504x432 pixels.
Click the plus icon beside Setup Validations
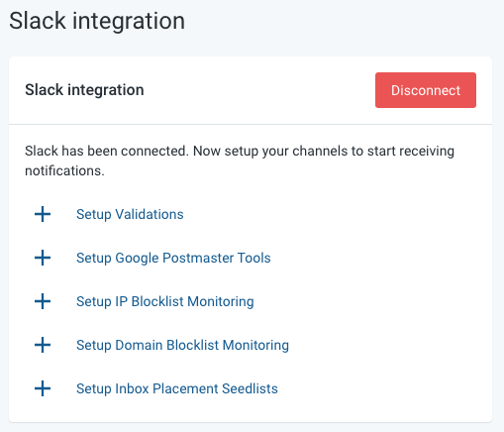click(x=43, y=214)
